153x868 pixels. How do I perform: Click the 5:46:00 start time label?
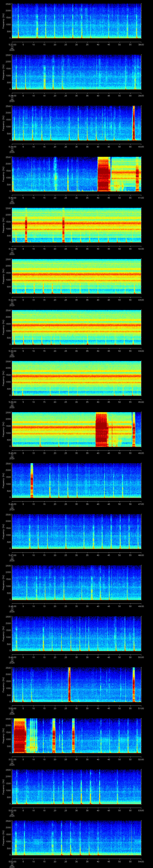pos(12,504)
